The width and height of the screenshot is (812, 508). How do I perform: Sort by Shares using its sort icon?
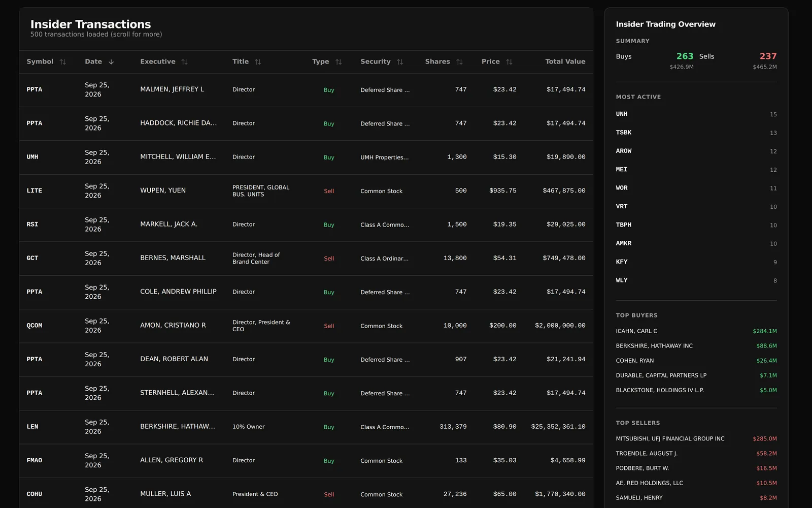point(459,62)
